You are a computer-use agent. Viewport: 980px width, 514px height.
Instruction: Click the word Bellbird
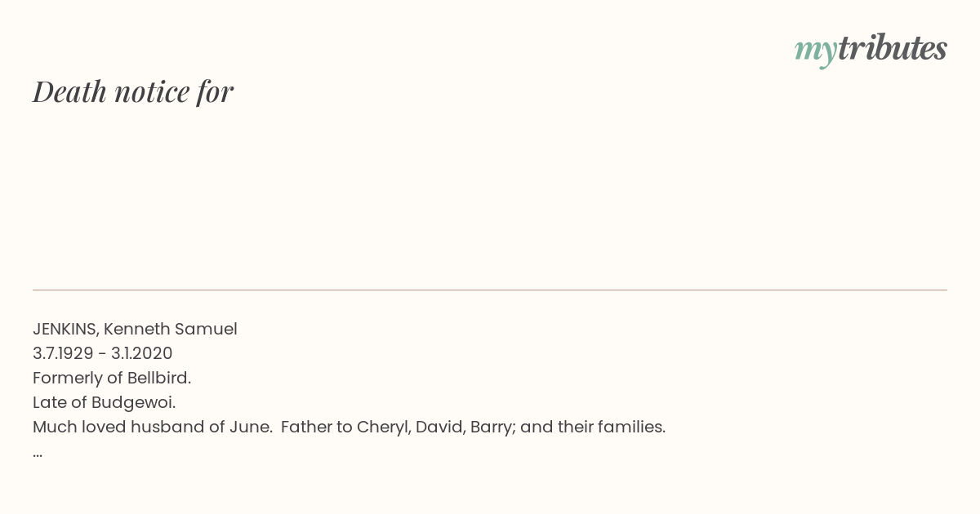tap(158, 379)
